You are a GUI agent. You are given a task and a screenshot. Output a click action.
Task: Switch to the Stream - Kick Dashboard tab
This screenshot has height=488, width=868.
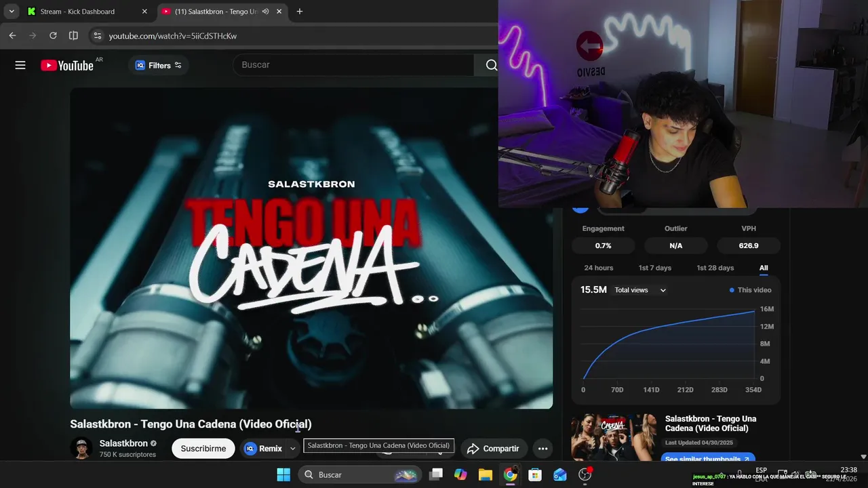tap(77, 12)
